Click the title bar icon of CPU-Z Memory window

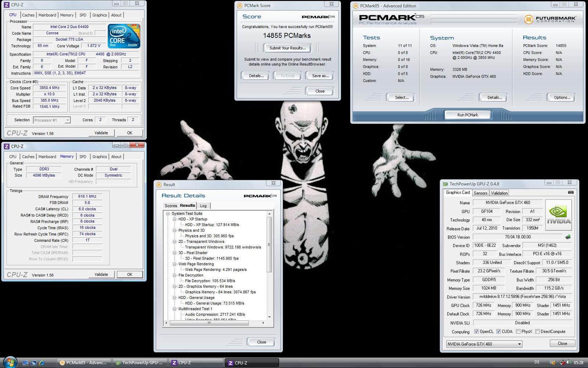tap(7, 146)
